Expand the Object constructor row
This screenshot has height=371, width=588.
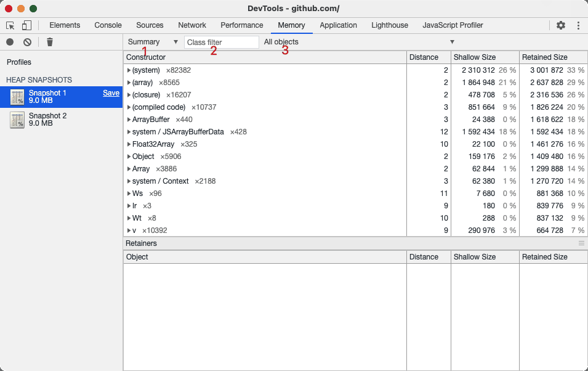[129, 157]
